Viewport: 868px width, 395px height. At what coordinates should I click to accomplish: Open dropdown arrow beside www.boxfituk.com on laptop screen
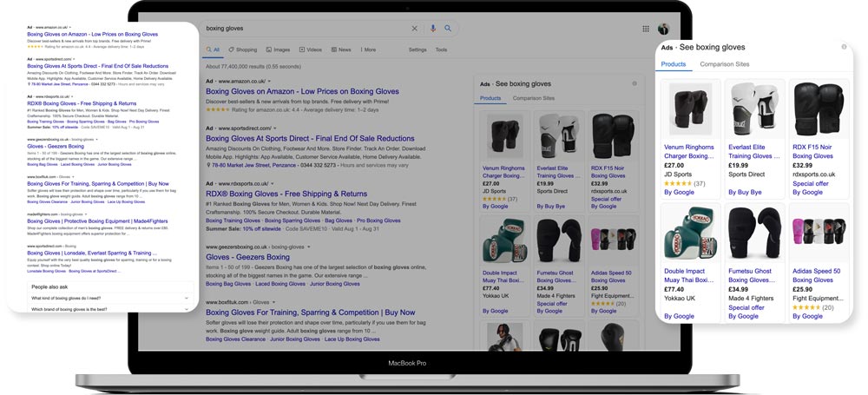[273, 302]
